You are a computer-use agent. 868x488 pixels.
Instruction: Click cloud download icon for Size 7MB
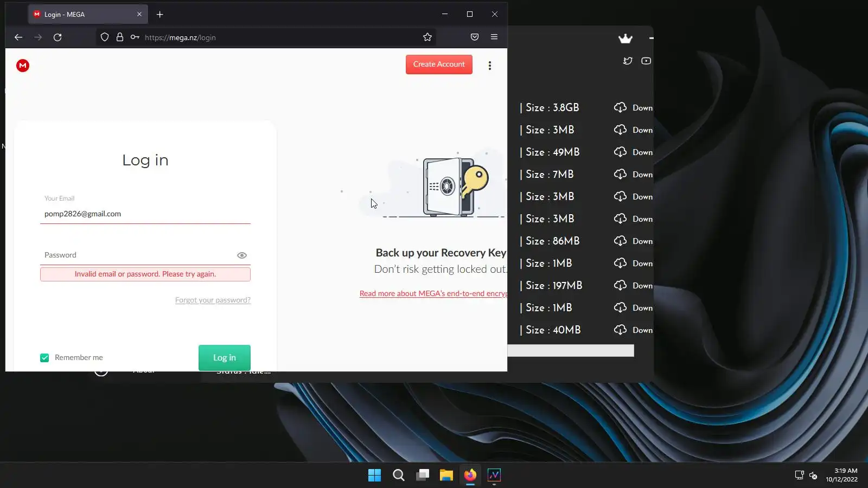(620, 175)
